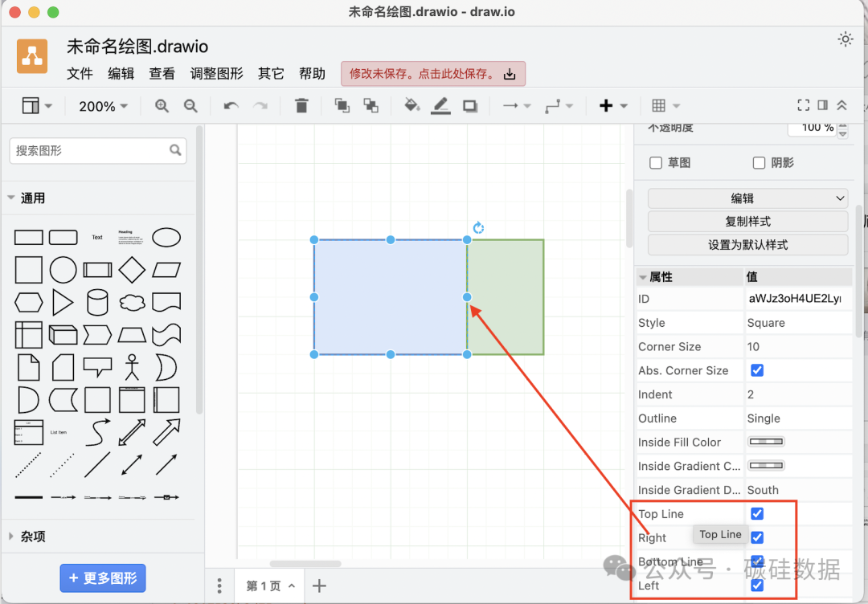The height and width of the screenshot is (604, 868).
Task: Open the 调整图形 menu
Action: (x=216, y=74)
